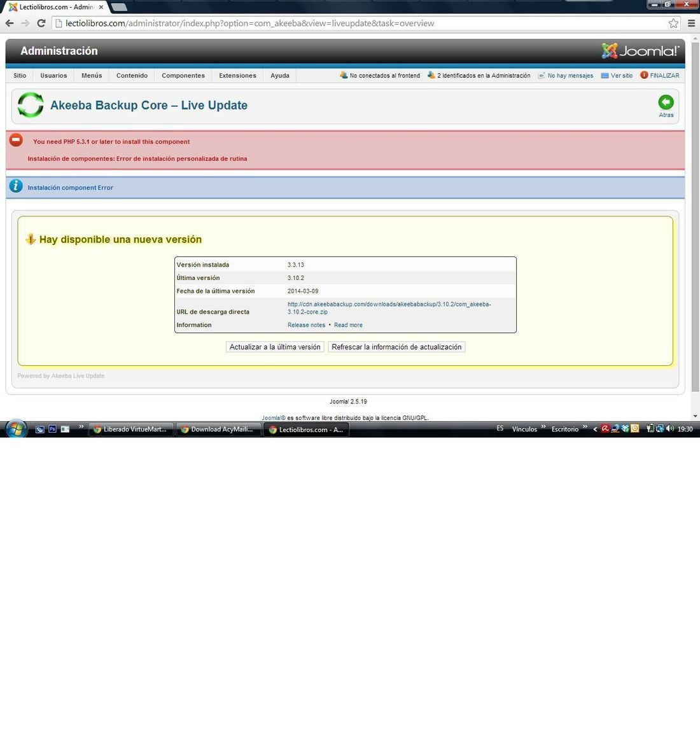Screen dimensions: 700x752
Task: Expand Vínculos toolbar chevron
Action: click(543, 427)
